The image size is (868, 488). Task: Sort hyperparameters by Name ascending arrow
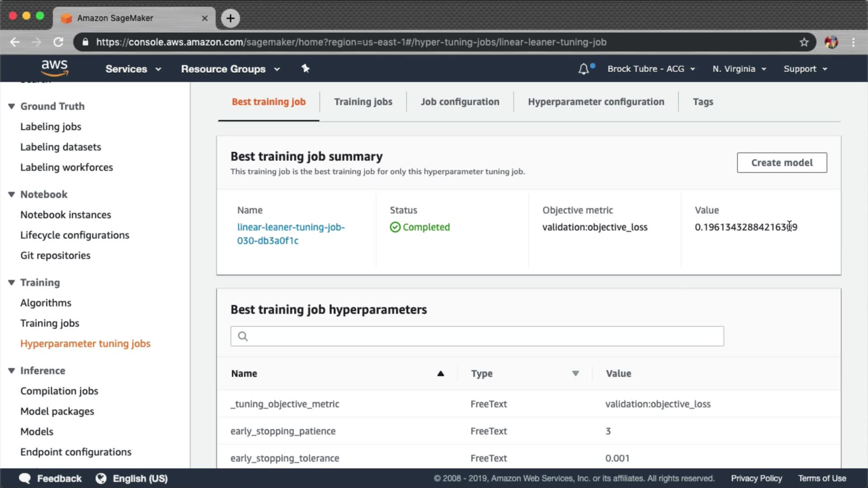pos(440,374)
